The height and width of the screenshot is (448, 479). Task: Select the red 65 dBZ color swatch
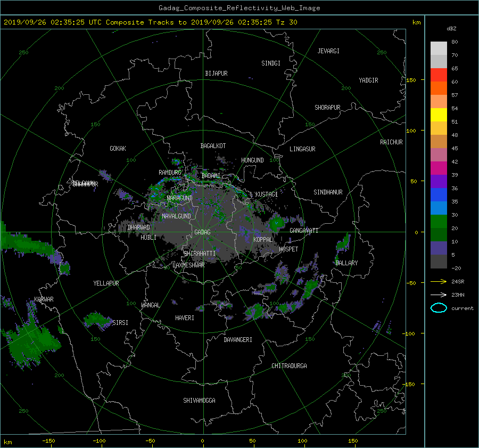click(439, 75)
